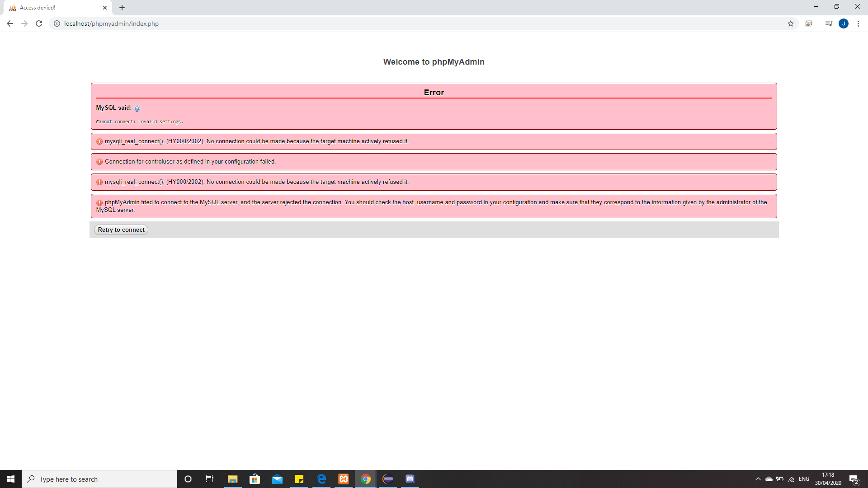Open Microsoft Edge from taskbar
Screen dimensions: 868x488
(321, 479)
